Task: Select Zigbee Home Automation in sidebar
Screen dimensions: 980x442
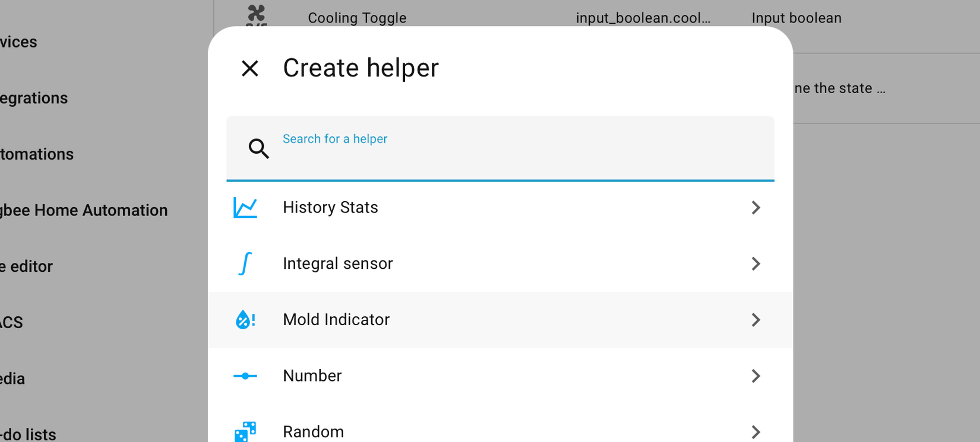Action: pos(84,210)
